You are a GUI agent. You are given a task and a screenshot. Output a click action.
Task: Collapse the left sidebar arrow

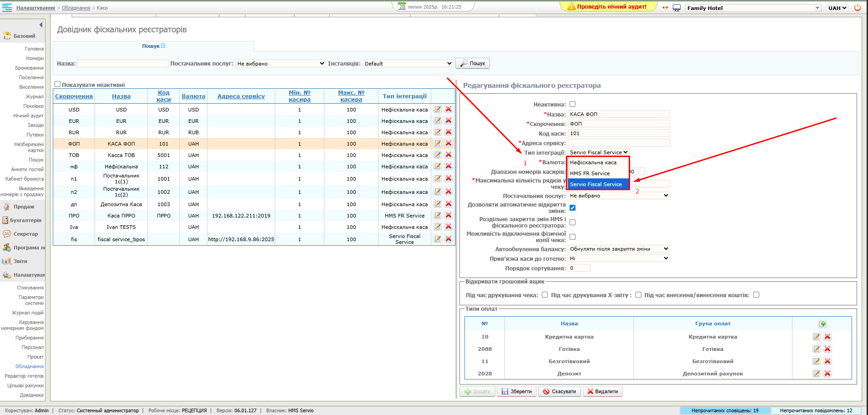[41, 25]
